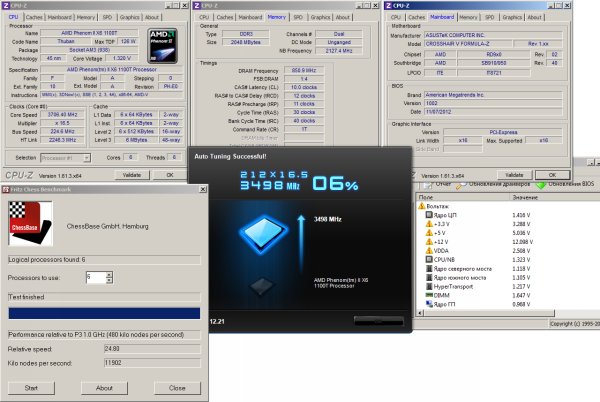Image resolution: width=600 pixels, height=402 pixels.
Task: Click the Ядро ЦП voltage value 1.416 V
Action: tap(521, 215)
